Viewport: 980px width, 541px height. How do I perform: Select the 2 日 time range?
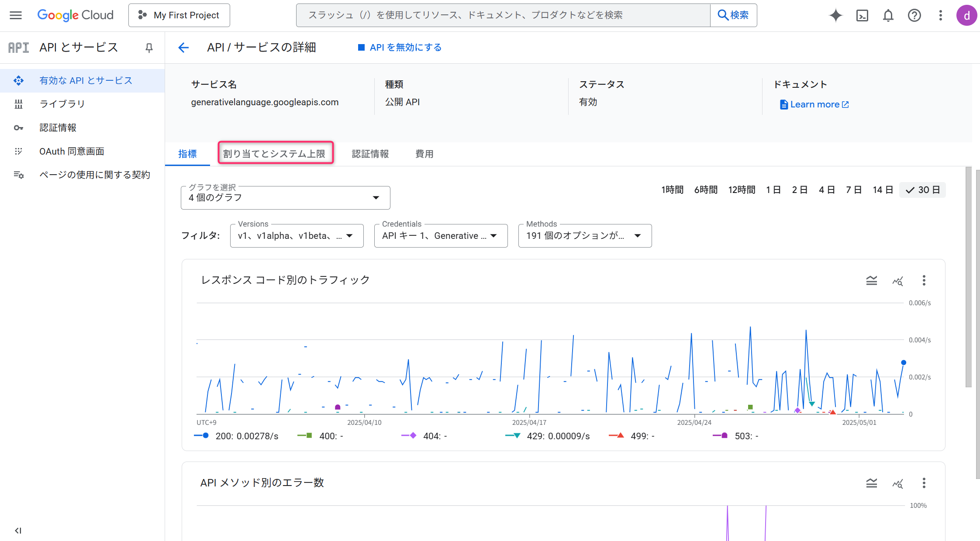coord(800,190)
